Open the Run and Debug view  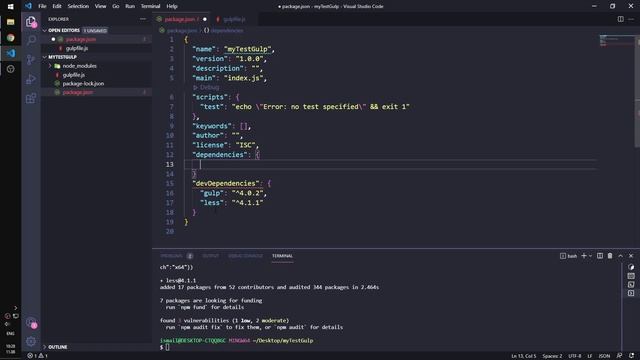[31, 79]
